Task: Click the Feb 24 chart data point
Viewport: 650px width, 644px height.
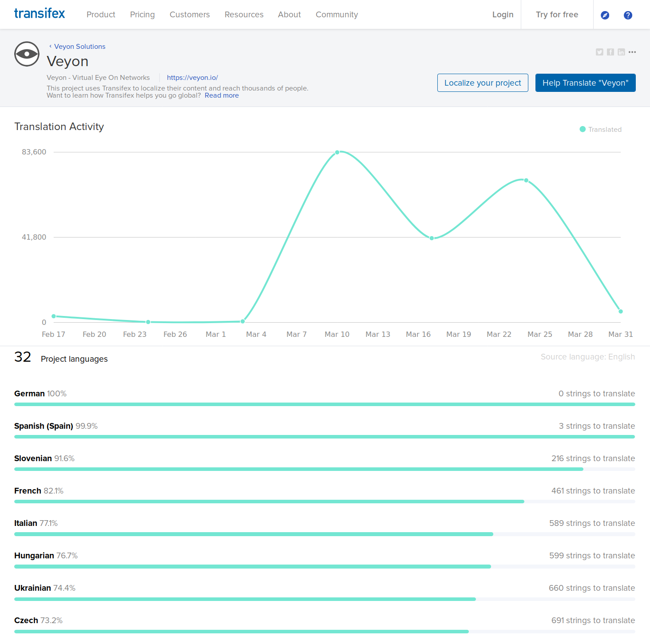Action: click(x=148, y=322)
